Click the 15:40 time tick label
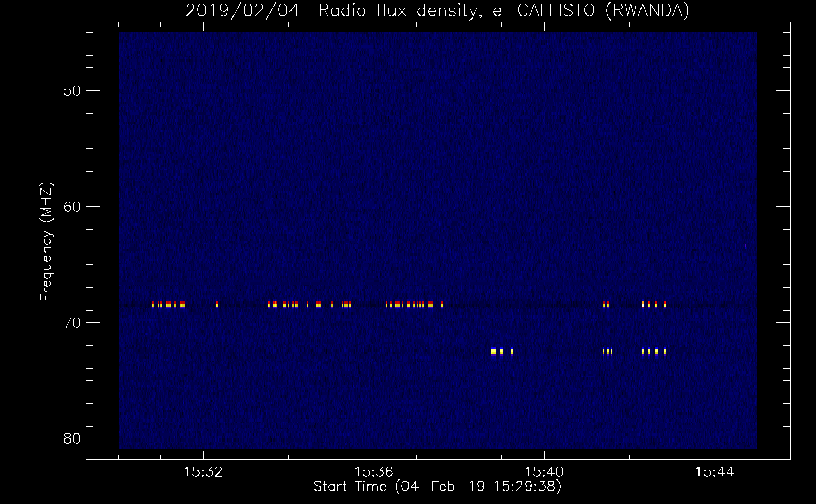816x504 pixels. point(544,472)
